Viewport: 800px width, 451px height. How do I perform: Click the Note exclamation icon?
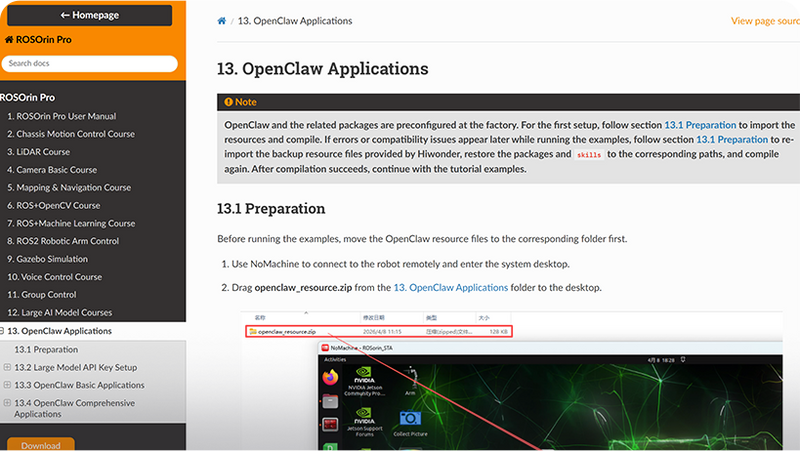point(229,102)
